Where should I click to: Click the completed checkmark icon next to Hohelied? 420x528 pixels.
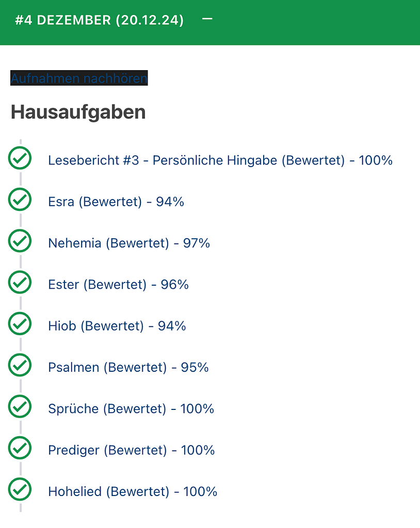[20, 489]
